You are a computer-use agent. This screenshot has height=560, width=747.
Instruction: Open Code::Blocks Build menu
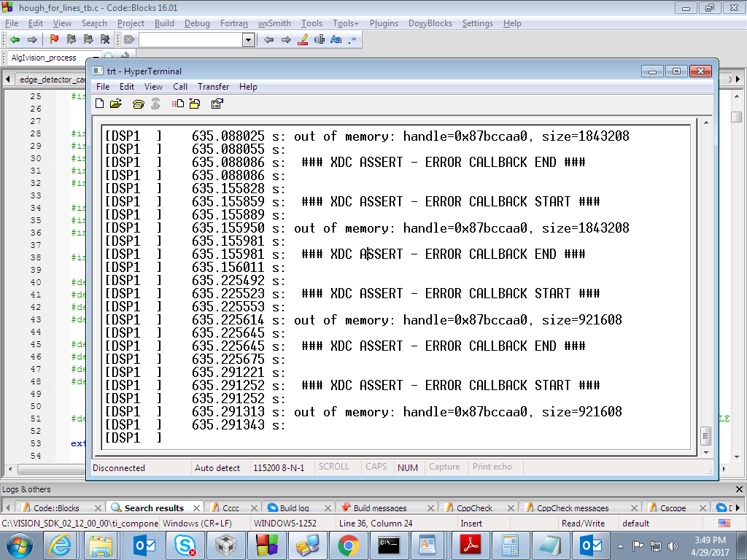164,23
